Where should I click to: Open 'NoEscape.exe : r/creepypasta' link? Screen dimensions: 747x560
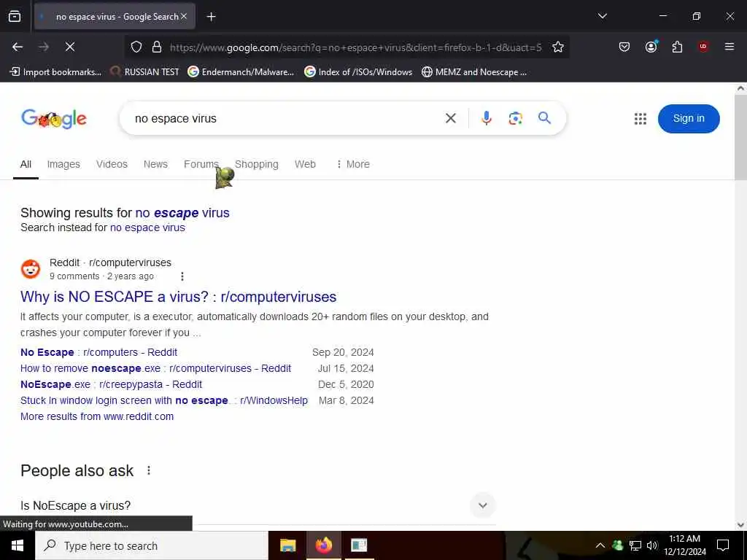(111, 384)
